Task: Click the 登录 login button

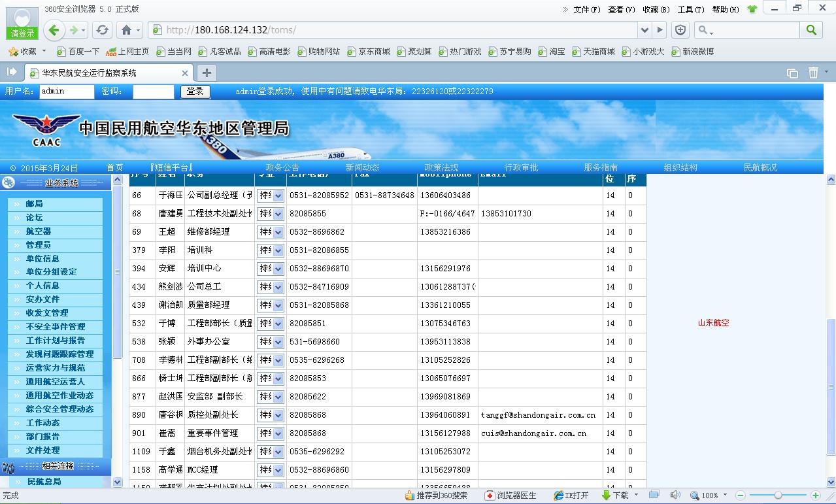Action: pyautogui.click(x=195, y=92)
